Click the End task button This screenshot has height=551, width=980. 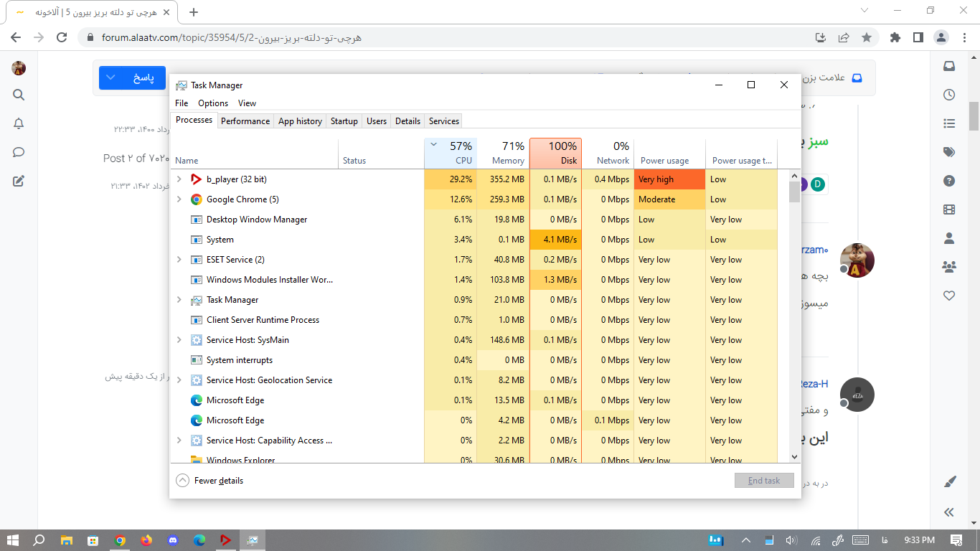click(764, 481)
